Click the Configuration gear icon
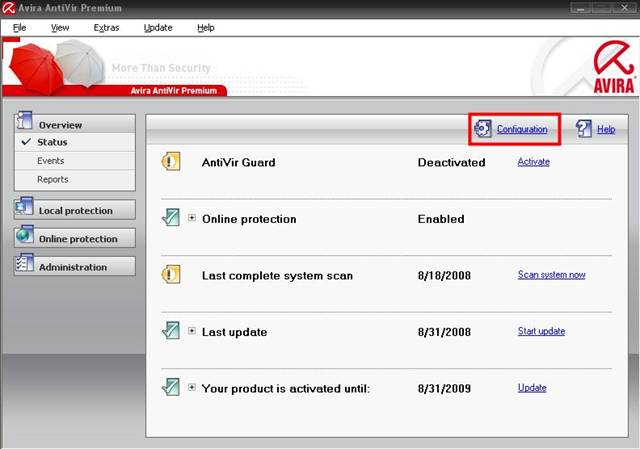Image resolution: width=640 pixels, height=449 pixels. 483,129
